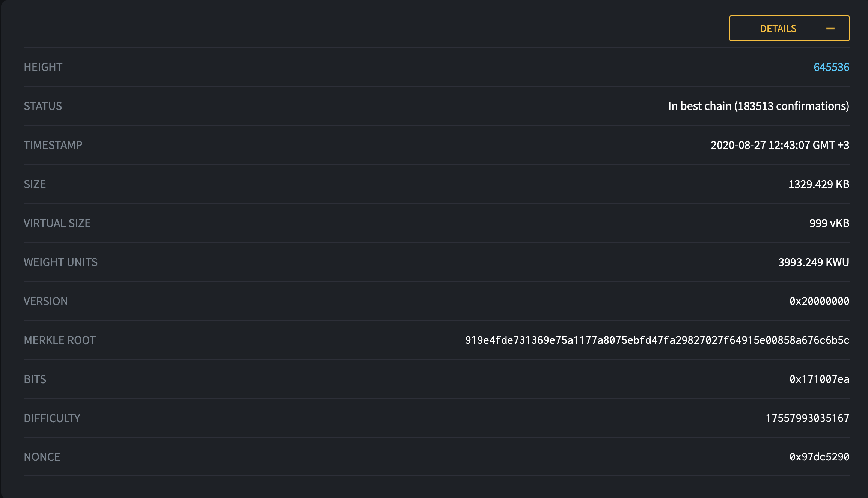
Task: Click the VIRTUAL SIZE label
Action: [x=57, y=223]
